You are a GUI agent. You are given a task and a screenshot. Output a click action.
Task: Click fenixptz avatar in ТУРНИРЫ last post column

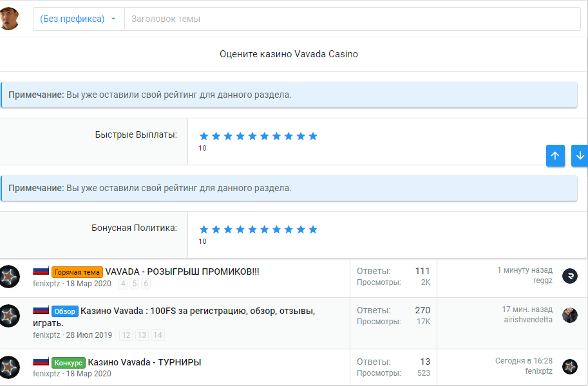click(569, 367)
